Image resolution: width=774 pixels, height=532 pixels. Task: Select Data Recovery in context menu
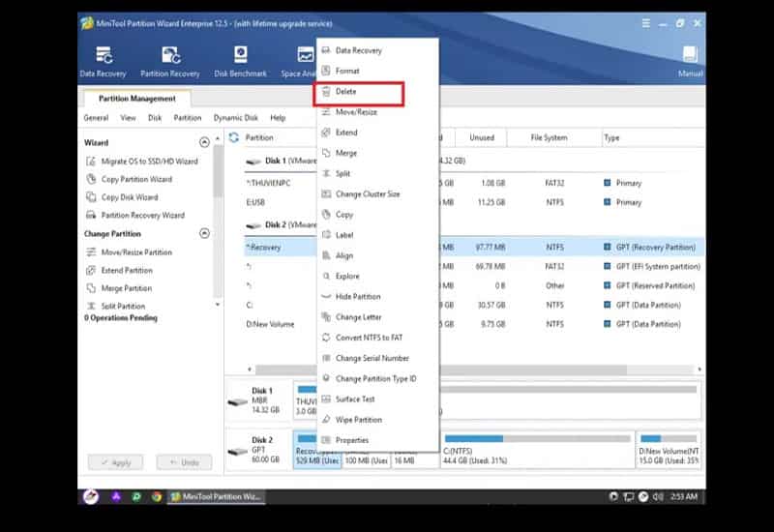377,50
